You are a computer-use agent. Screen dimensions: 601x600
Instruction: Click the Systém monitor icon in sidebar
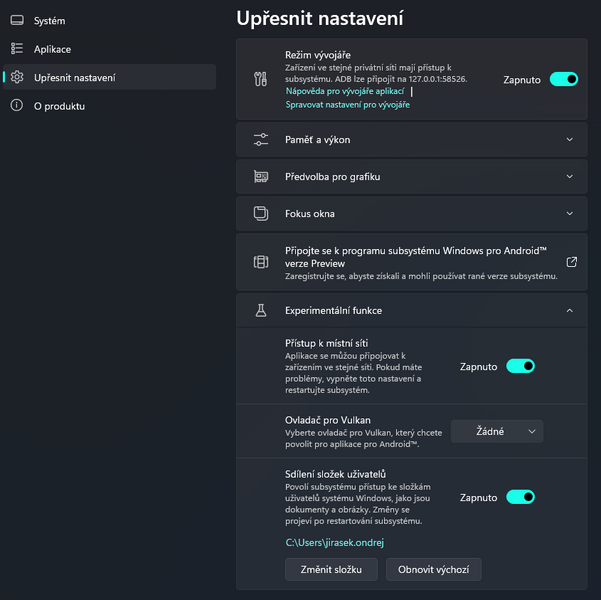[17, 20]
